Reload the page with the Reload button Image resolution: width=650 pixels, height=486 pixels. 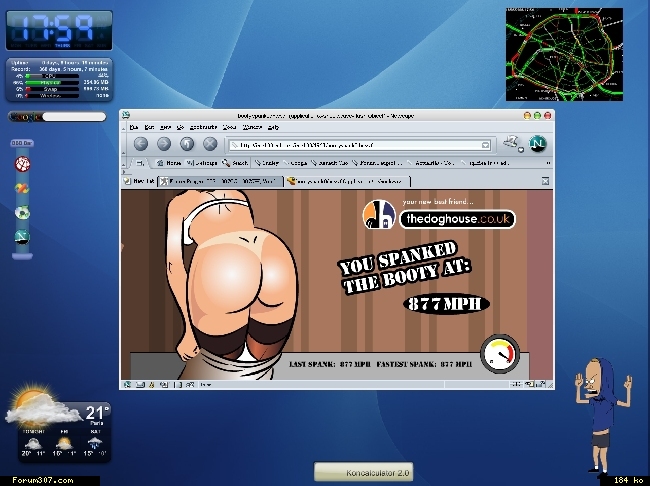pos(187,144)
